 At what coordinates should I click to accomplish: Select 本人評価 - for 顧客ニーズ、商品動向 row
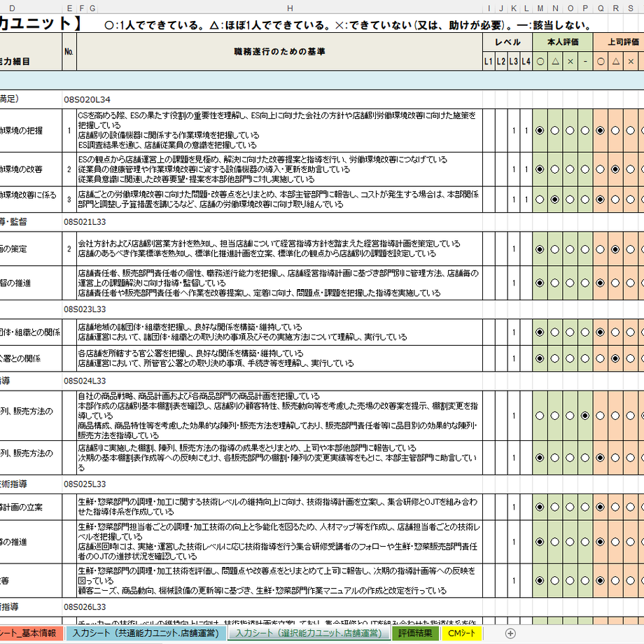click(x=585, y=581)
